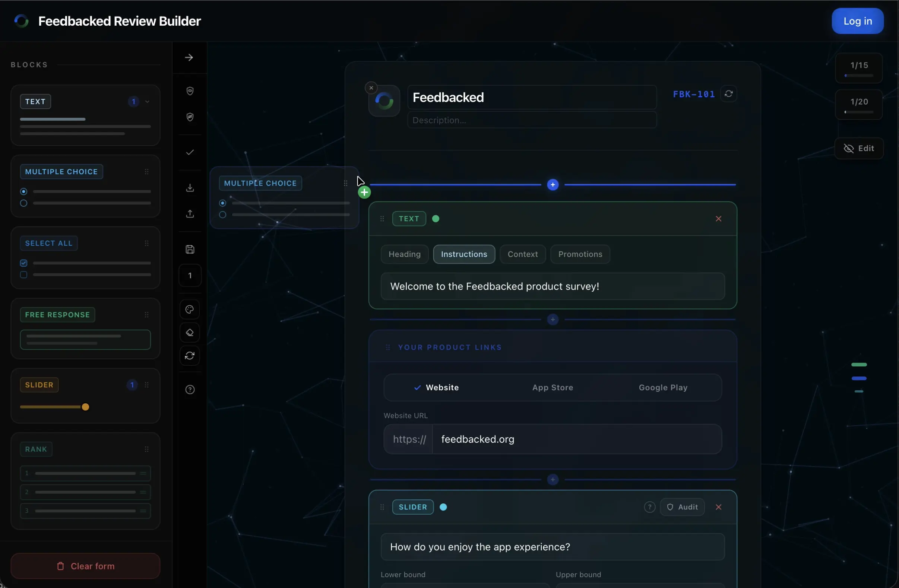This screenshot has width=899, height=588.
Task: Click the green minimap marker on right
Action: click(859, 365)
